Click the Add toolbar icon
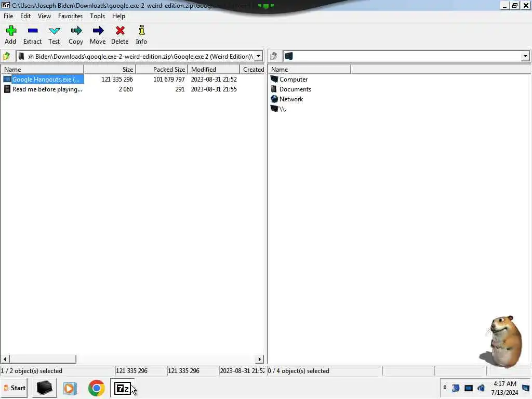 (11, 31)
